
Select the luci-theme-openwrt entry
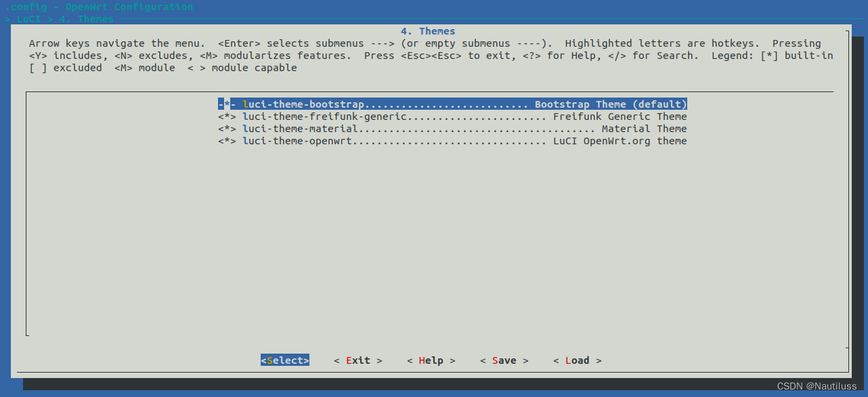coord(452,141)
